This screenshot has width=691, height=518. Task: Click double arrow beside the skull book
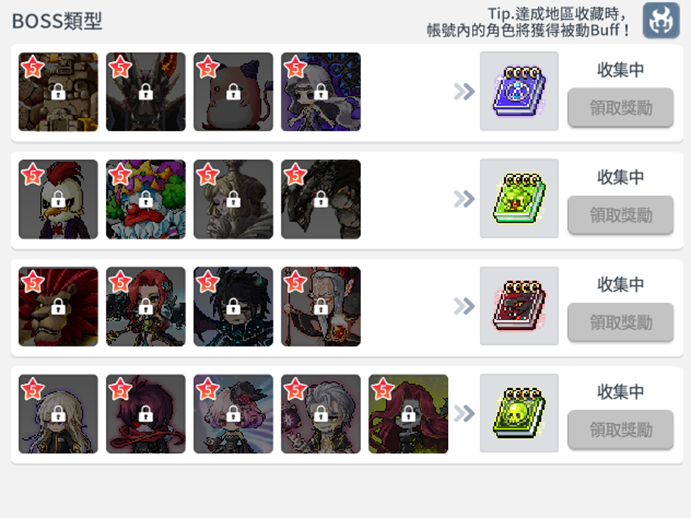(x=464, y=414)
